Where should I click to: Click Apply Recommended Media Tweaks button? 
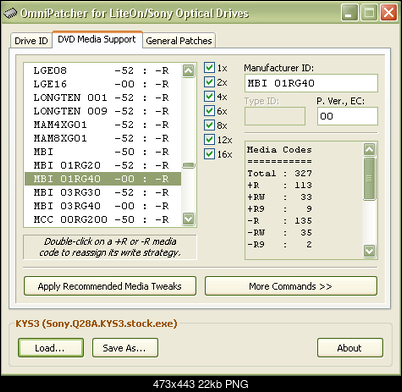[x=110, y=286]
